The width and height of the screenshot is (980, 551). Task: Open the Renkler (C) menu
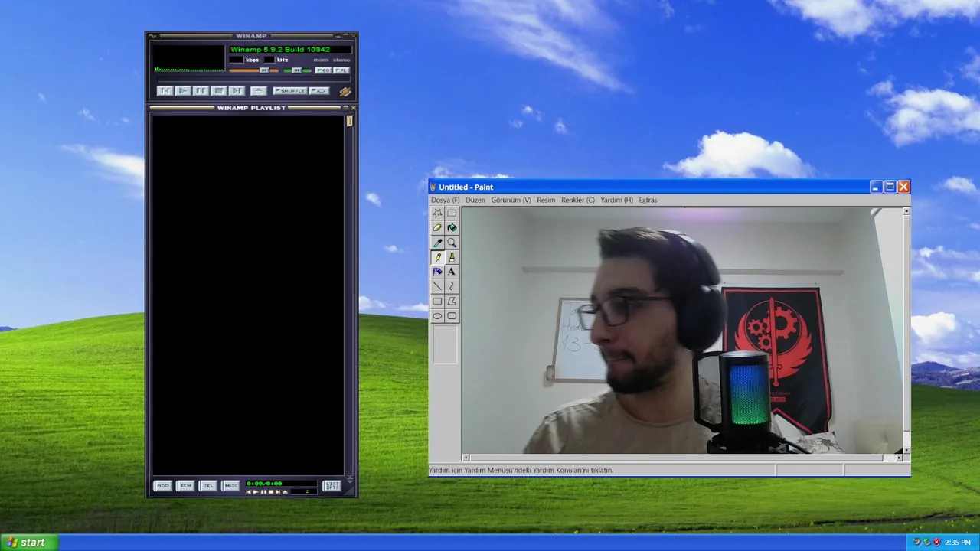coord(578,200)
